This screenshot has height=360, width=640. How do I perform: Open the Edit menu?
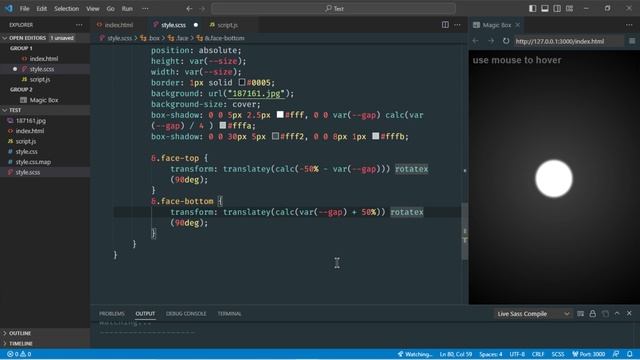[42, 9]
